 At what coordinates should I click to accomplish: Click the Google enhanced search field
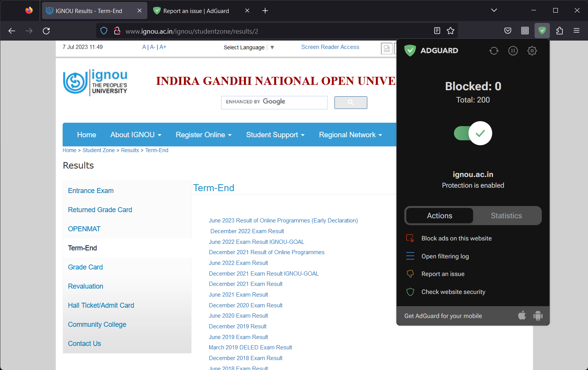coord(274,102)
